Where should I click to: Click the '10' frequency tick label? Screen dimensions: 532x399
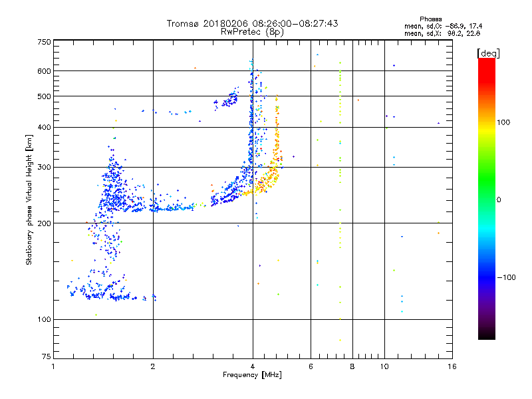click(384, 366)
